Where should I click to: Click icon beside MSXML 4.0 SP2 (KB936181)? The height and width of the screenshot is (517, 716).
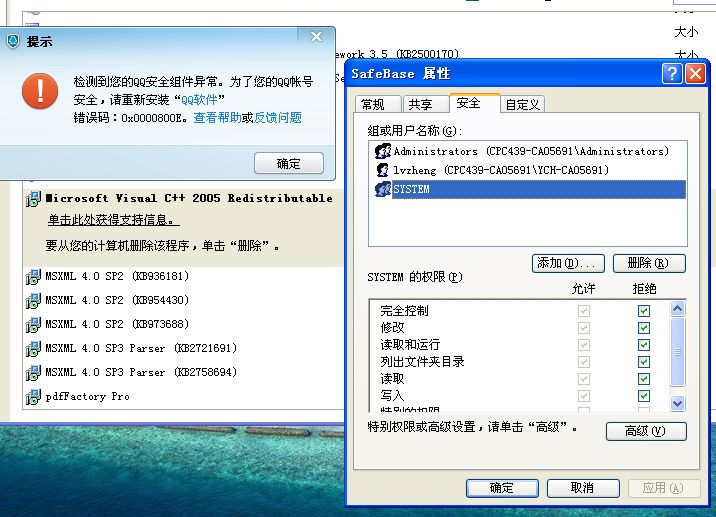33,276
